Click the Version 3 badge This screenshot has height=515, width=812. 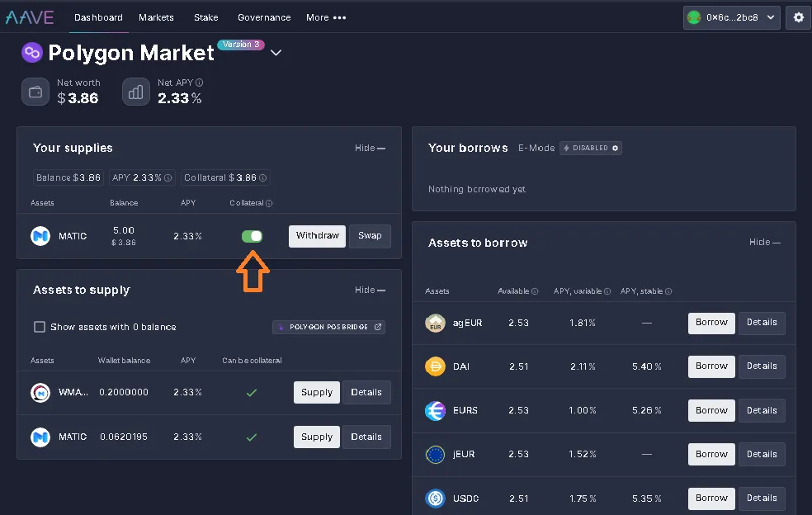241,45
